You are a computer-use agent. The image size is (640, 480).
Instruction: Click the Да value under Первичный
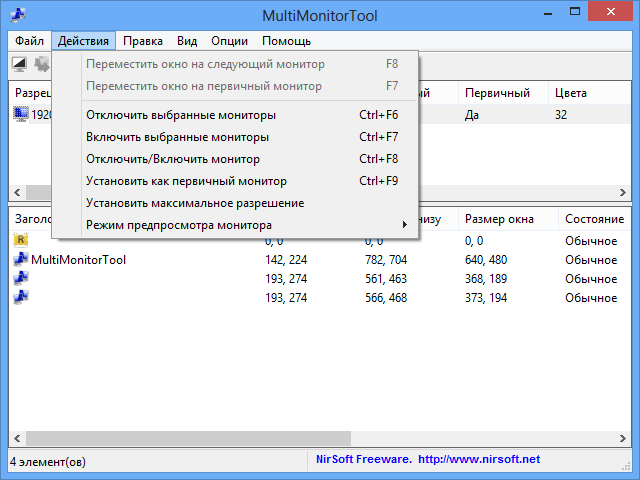pos(472,115)
